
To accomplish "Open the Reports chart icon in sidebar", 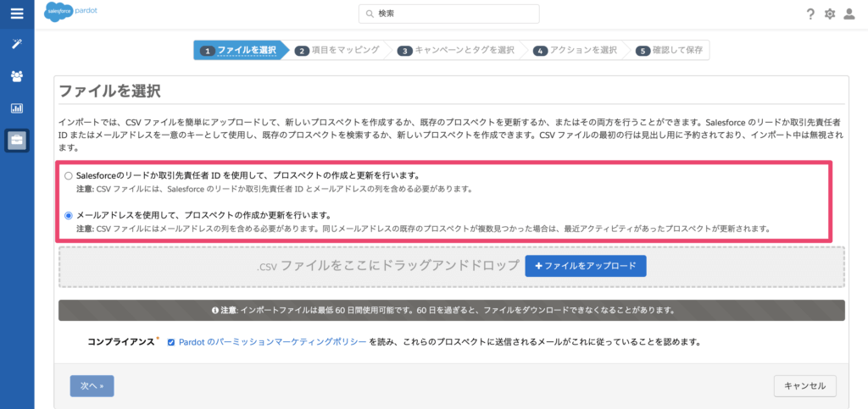I will point(16,108).
